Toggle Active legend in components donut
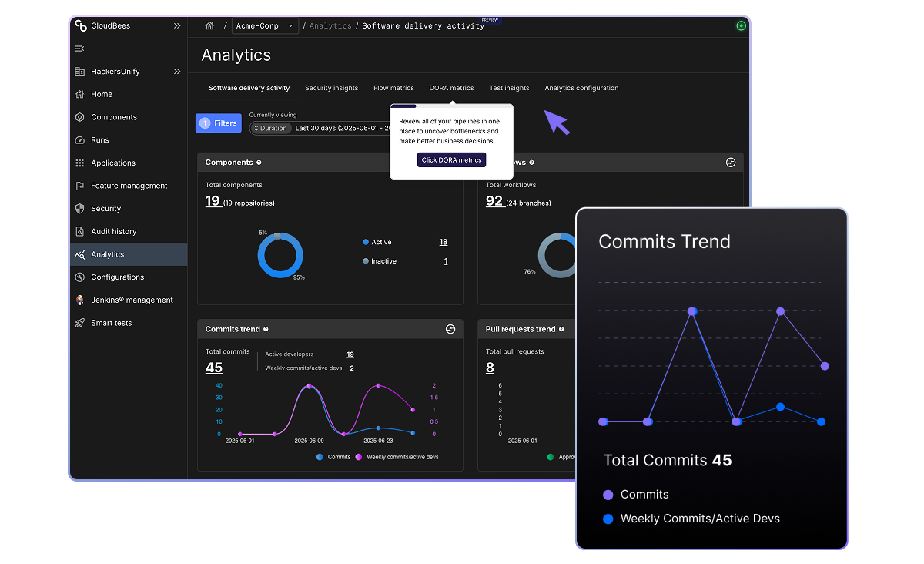This screenshot has width=924, height=564. pyautogui.click(x=377, y=242)
